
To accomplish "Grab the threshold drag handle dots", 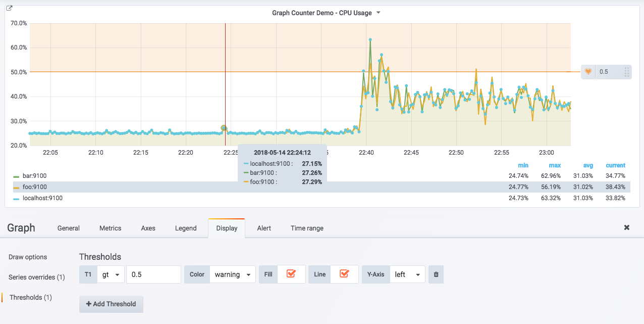I will (626, 72).
